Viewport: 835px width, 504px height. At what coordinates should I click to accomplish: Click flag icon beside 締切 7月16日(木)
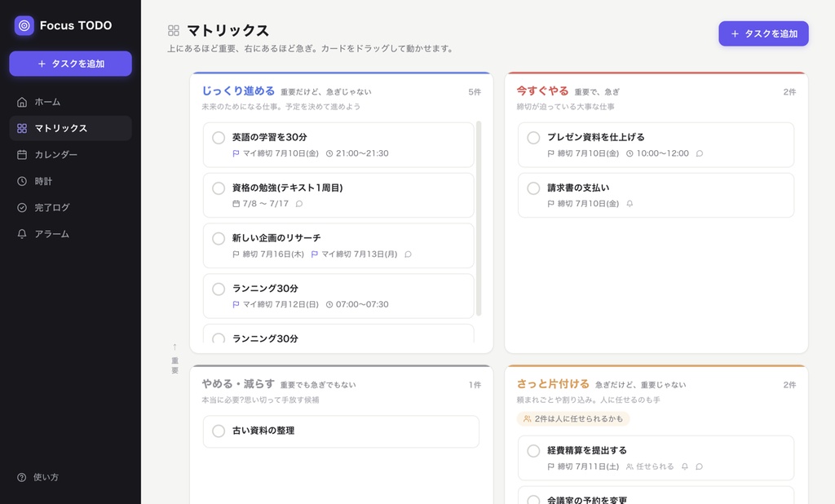point(236,254)
